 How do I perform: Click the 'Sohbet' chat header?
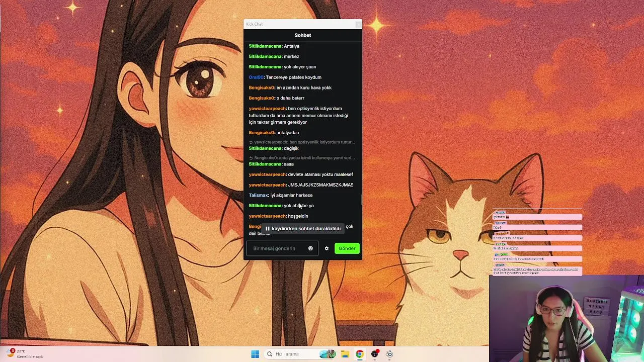click(x=303, y=35)
